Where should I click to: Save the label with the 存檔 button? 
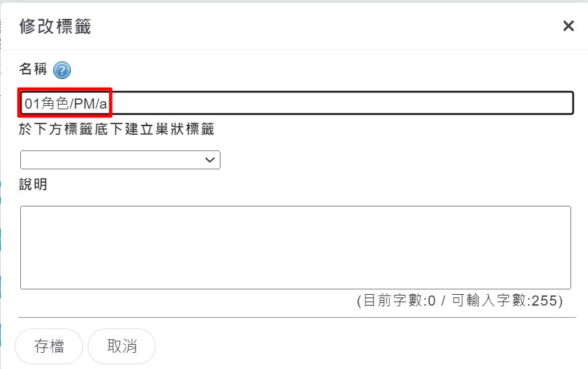click(x=49, y=346)
